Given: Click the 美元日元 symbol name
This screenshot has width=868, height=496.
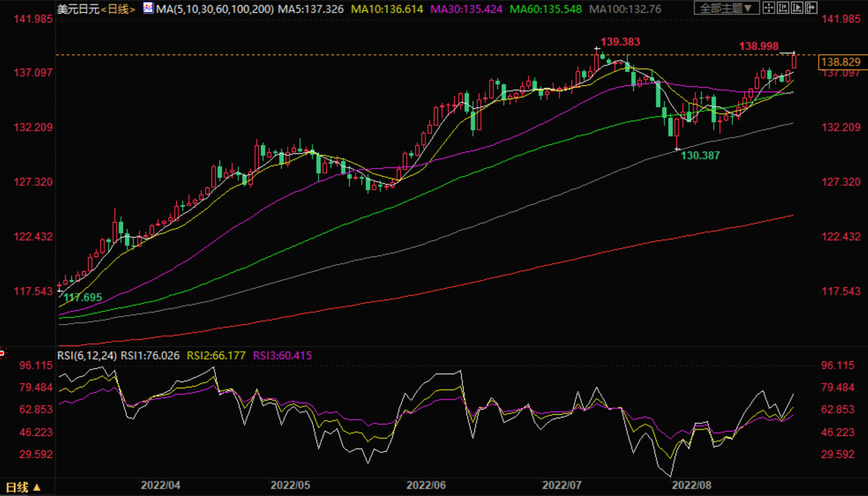Looking at the screenshot, I should pyautogui.click(x=79, y=9).
